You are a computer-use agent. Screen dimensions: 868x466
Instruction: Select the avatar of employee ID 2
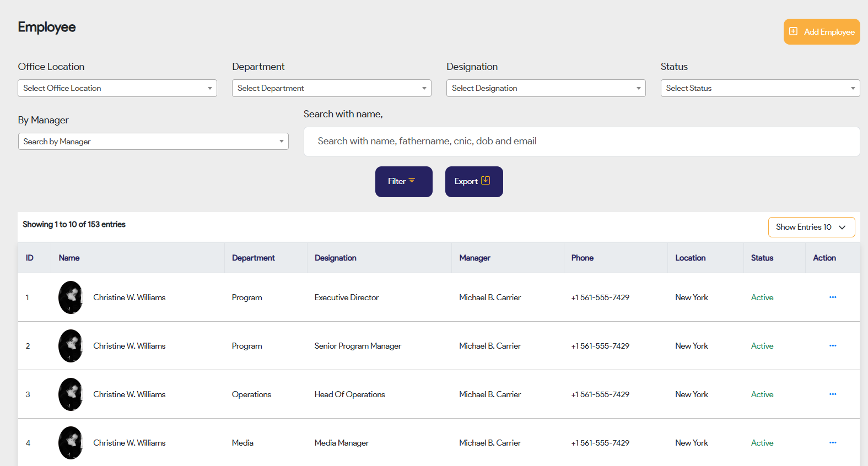[71, 346]
